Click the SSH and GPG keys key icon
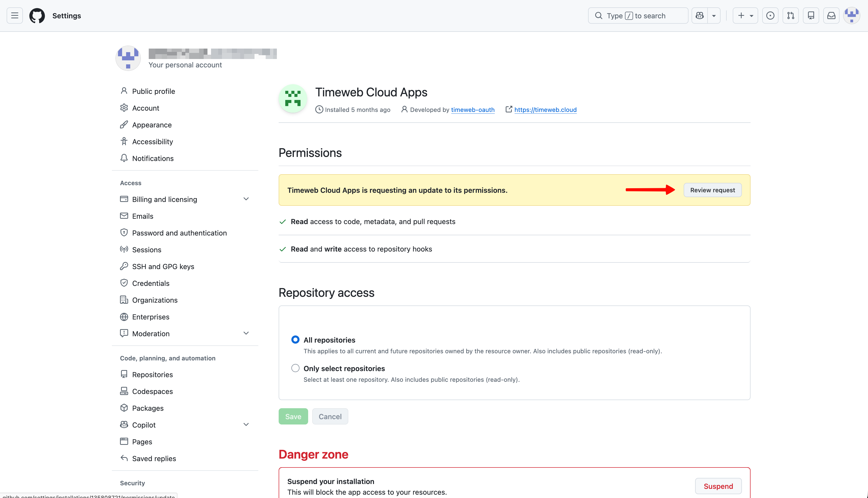The height and width of the screenshot is (498, 868). (x=124, y=266)
